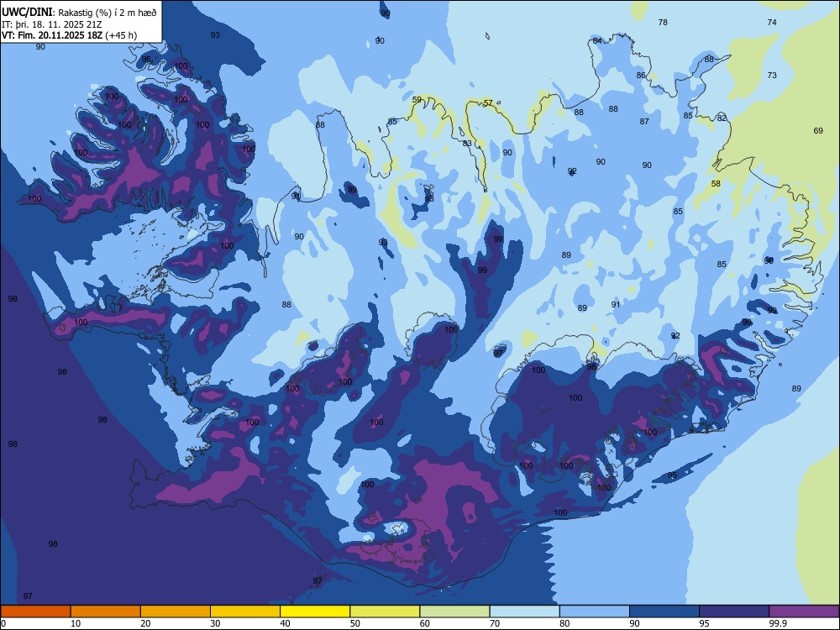Click the 73 value over the eastern sea
840x630 pixels.
[772, 75]
